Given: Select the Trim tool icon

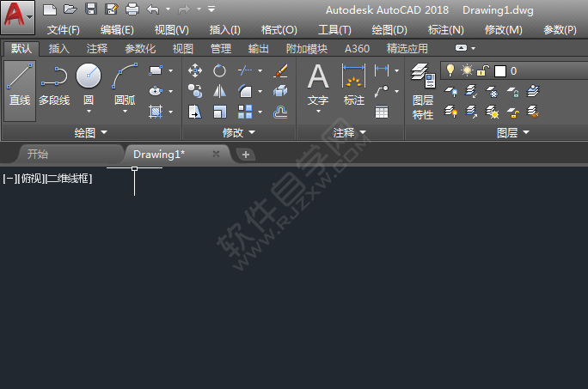Looking at the screenshot, I should [x=245, y=70].
